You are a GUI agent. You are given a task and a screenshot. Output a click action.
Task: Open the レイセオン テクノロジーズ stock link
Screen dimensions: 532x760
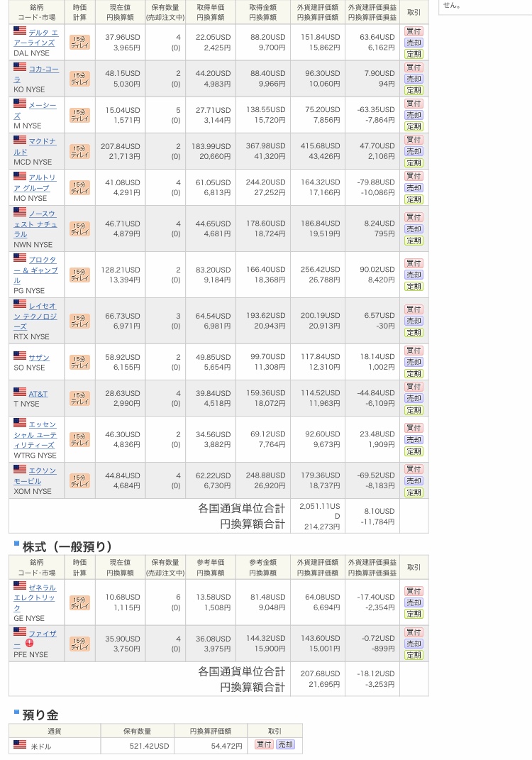35,316
